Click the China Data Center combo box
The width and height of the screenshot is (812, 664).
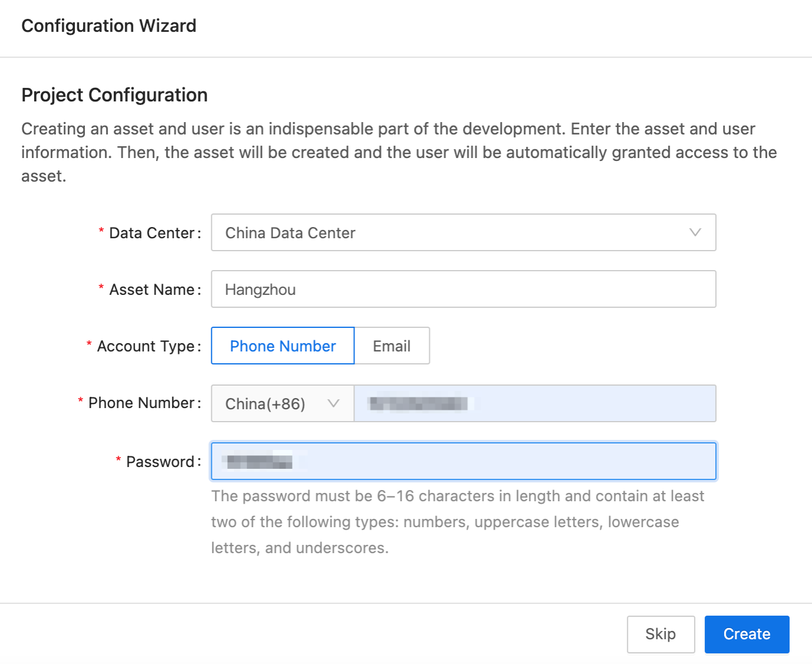[463, 232]
